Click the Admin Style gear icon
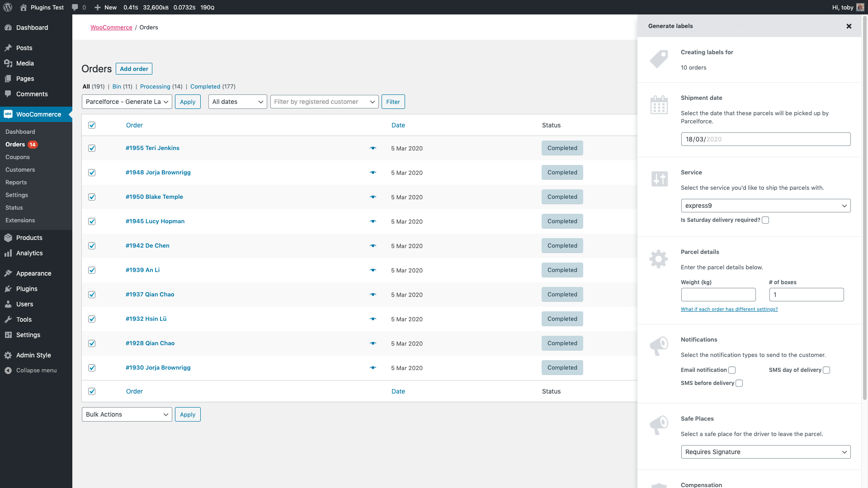The image size is (868, 488). tap(8, 355)
